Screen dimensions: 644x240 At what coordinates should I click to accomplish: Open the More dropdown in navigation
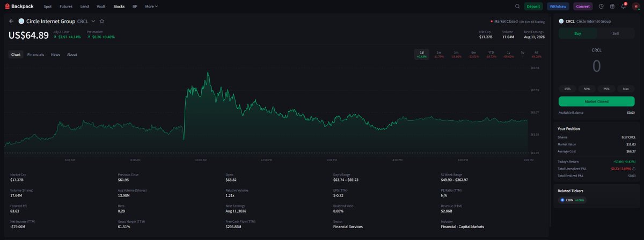(x=151, y=6)
